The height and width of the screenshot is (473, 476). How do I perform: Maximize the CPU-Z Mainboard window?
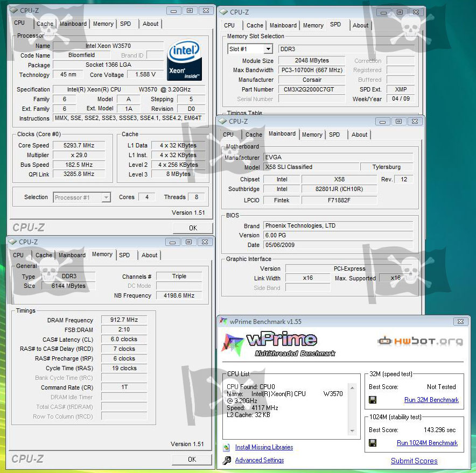pyautogui.click(x=398, y=122)
